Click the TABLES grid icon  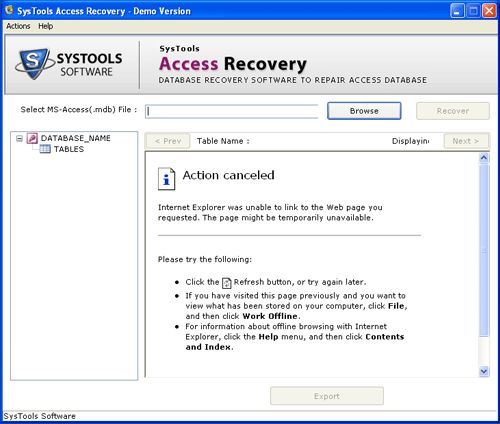(x=45, y=149)
